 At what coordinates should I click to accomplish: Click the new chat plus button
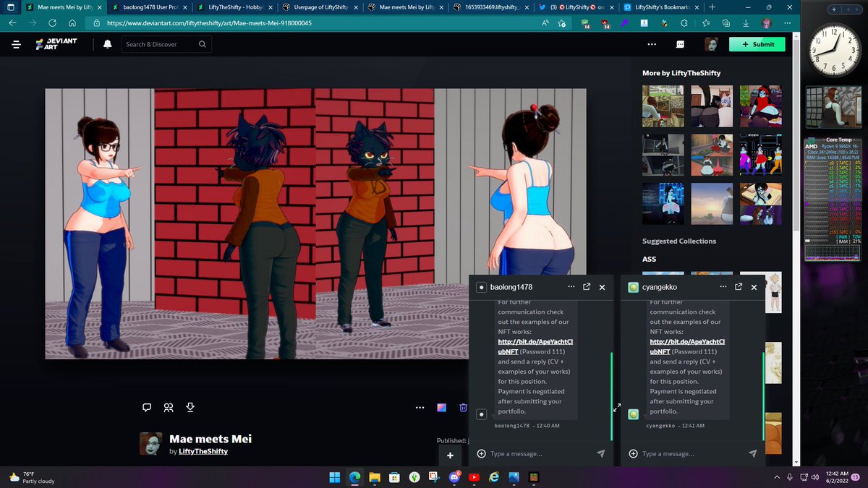point(450,455)
